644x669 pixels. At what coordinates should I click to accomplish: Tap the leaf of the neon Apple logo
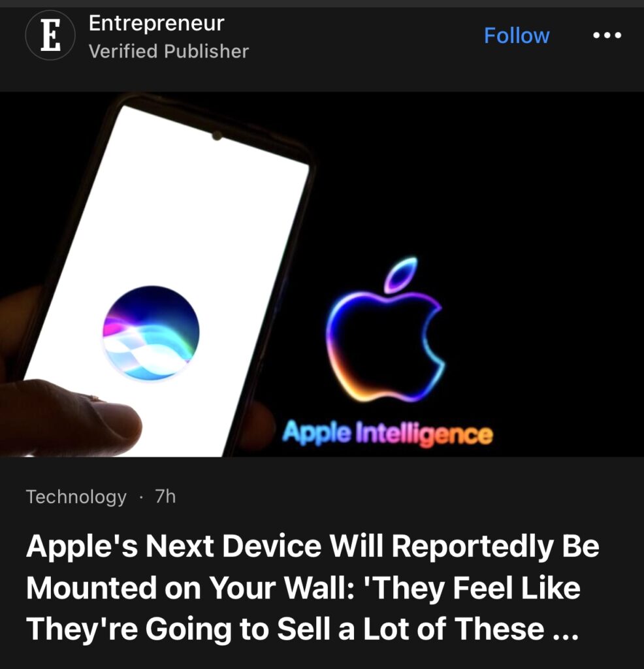pyautogui.click(x=401, y=275)
